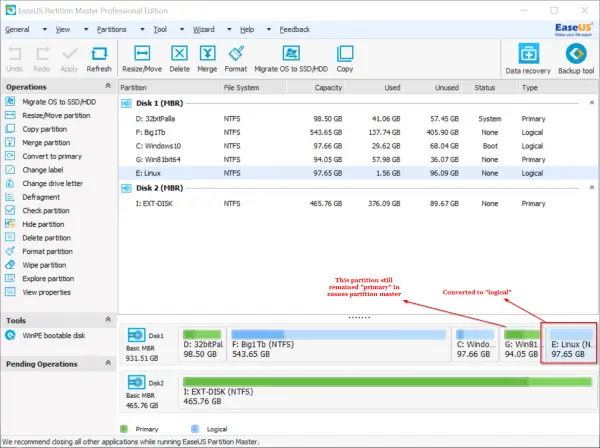Select I: EXT-DISK block in disk map
Image resolution: width=600 pixels, height=448 pixels.
[x=387, y=391]
